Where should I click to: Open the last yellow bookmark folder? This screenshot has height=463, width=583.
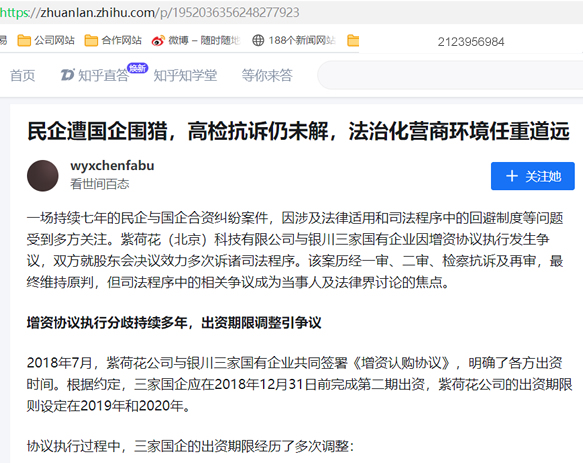[x=353, y=40]
